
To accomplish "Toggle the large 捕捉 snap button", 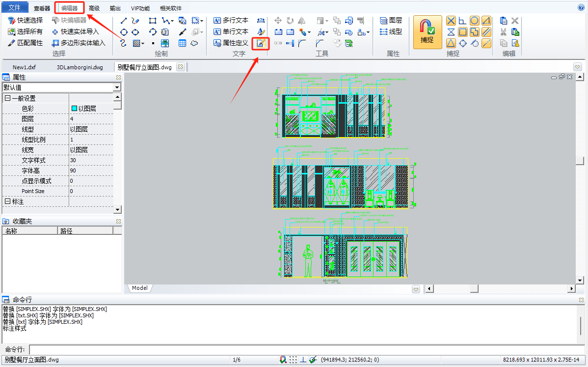I will coord(427,32).
